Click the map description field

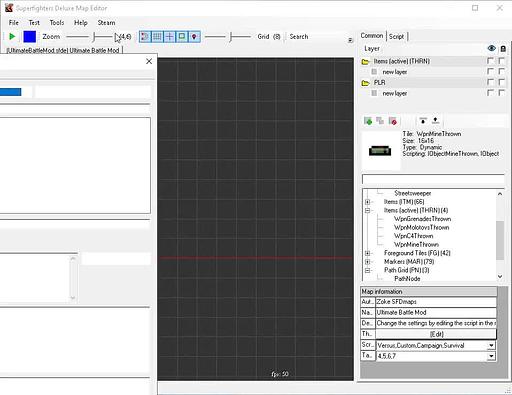click(436, 323)
